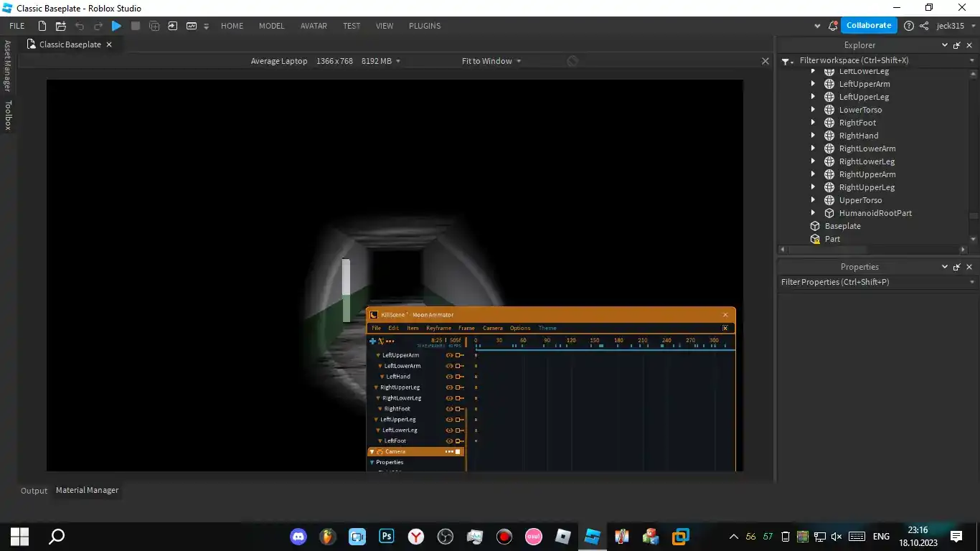Open OBS Studio from the taskbar
This screenshot has height=551, width=980.
click(x=446, y=537)
